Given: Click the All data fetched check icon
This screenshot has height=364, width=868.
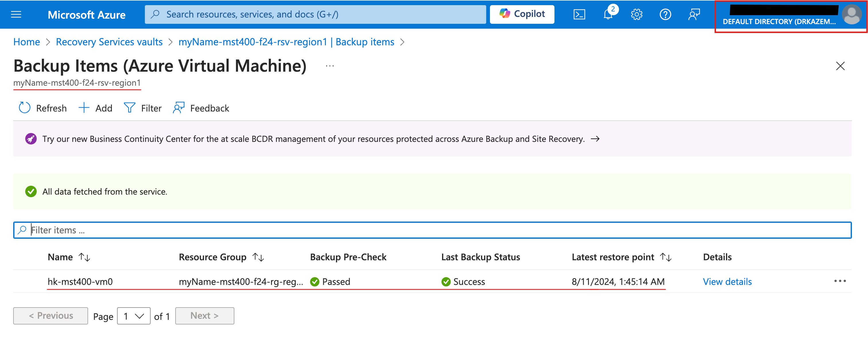Looking at the screenshot, I should coord(31,191).
